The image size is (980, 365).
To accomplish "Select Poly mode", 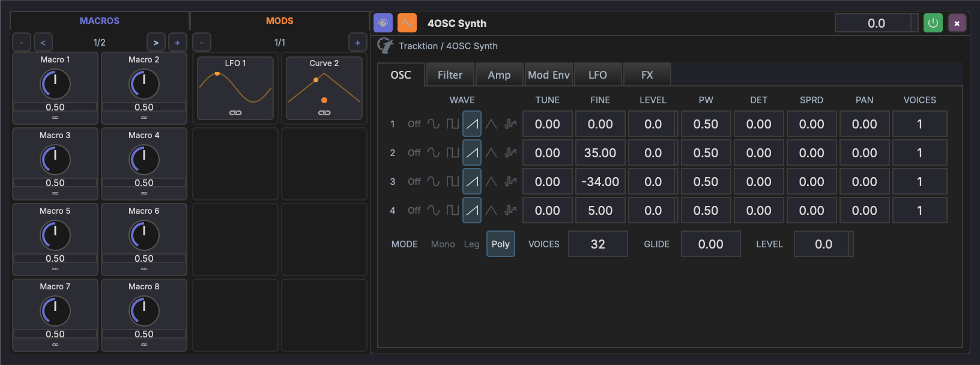I will (501, 244).
